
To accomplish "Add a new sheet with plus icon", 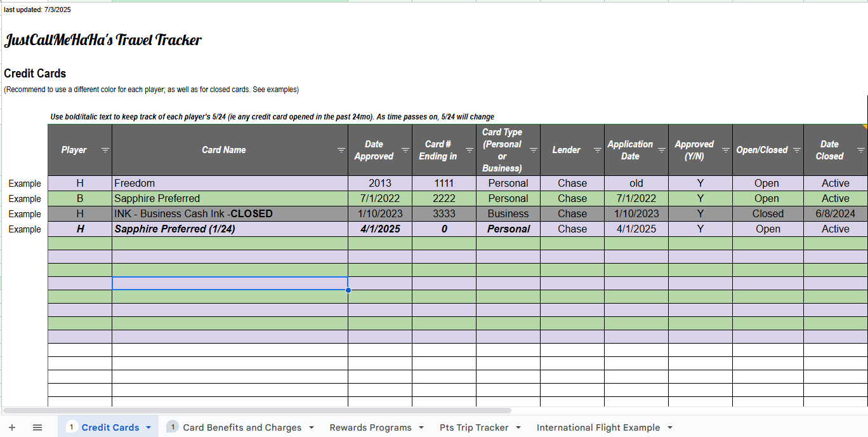I will [12, 427].
